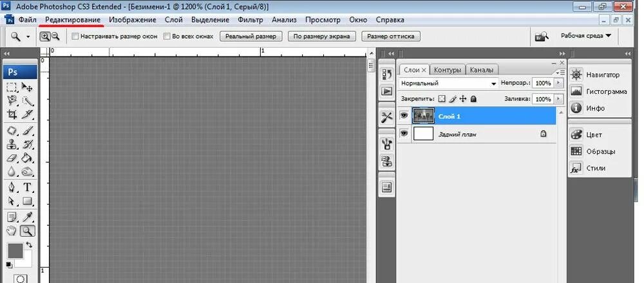This screenshot has width=644, height=283.
Task: Open the Layers panel options menu
Action: tap(560, 72)
